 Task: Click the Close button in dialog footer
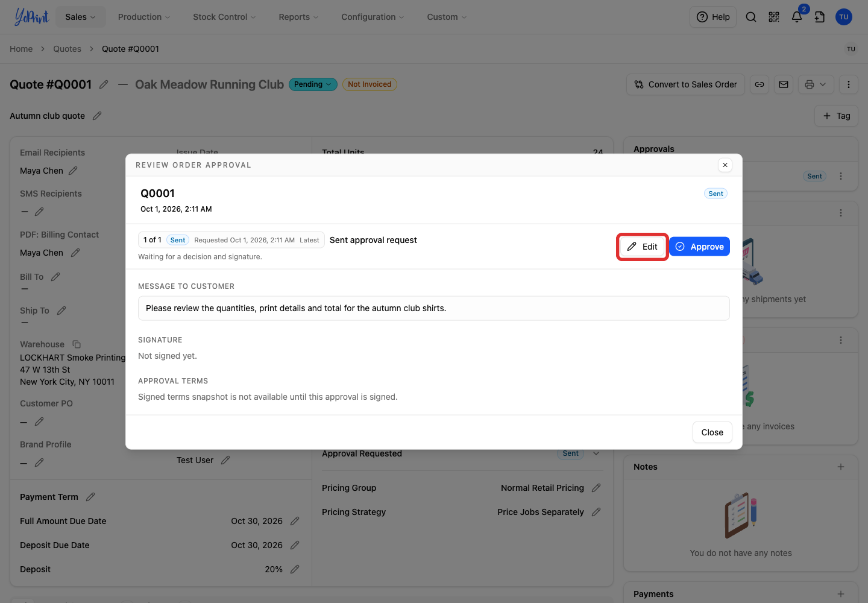[712, 432]
